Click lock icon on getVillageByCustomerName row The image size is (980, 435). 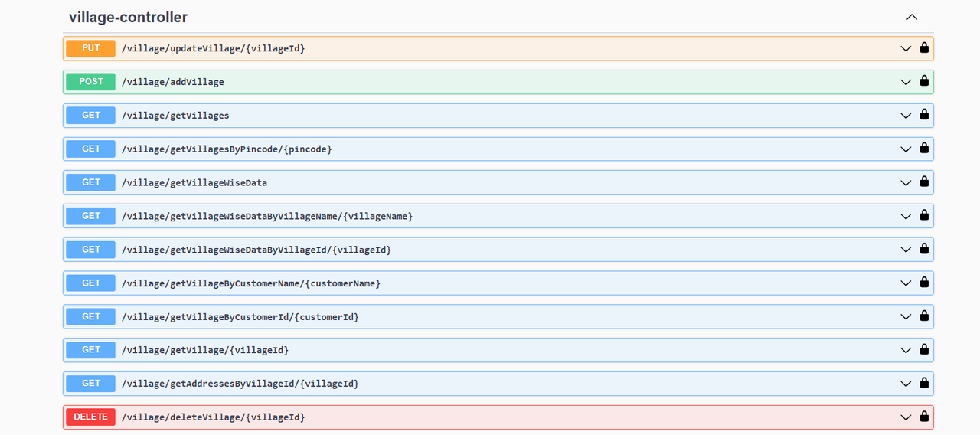(x=924, y=283)
